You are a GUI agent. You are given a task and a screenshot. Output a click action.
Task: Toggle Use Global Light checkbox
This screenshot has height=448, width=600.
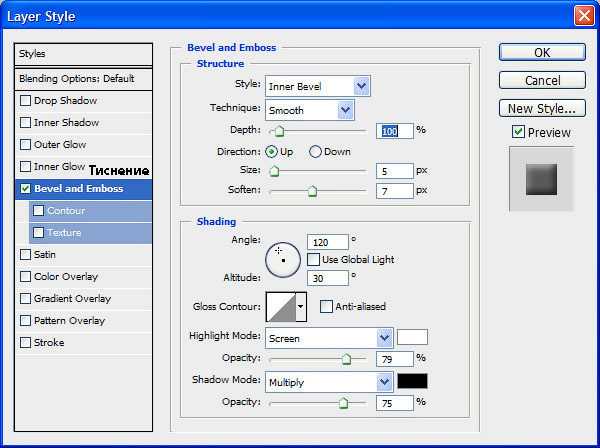[313, 259]
